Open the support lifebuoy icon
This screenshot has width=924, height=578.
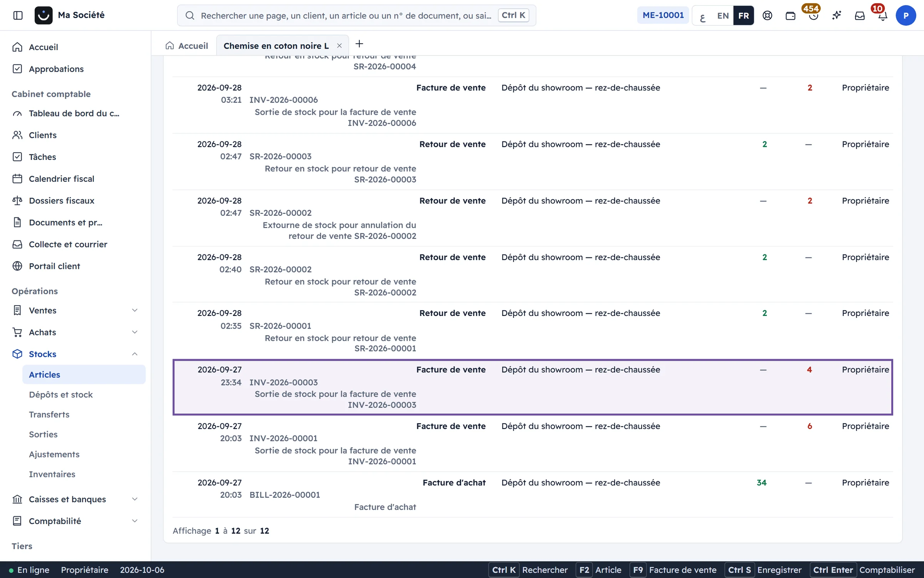[767, 15]
